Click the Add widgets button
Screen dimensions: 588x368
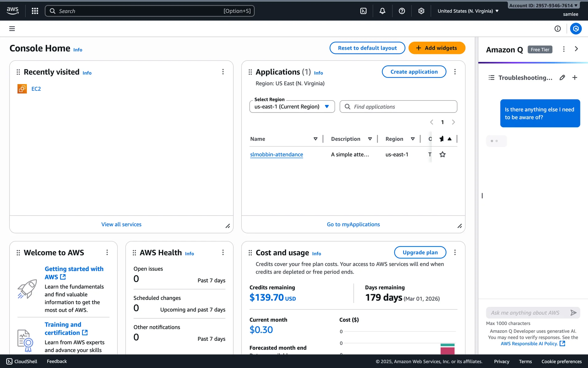coord(437,48)
